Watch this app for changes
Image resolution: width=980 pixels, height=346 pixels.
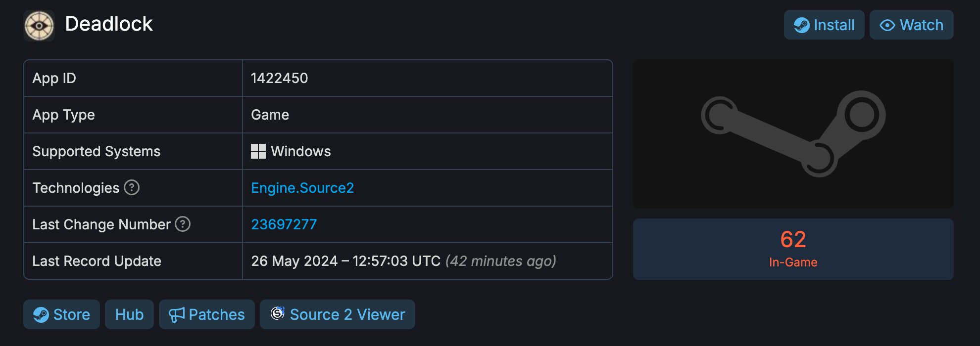[912, 25]
